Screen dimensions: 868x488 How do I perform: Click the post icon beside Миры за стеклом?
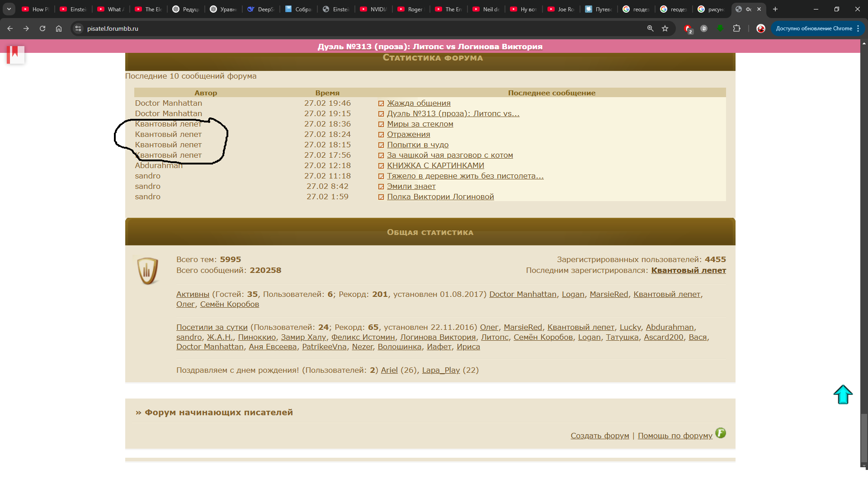pos(381,124)
